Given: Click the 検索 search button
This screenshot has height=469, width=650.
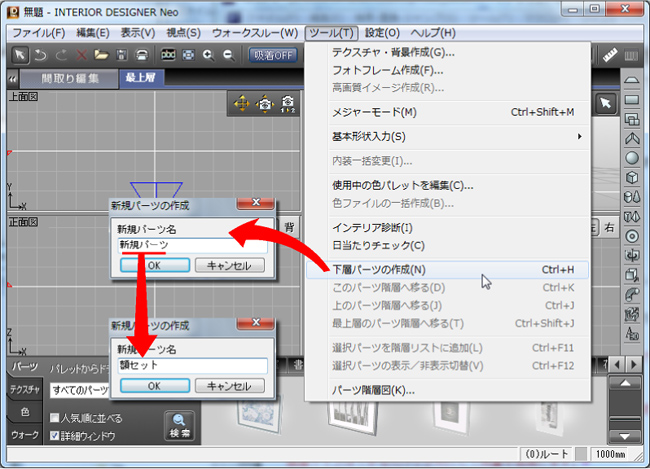Looking at the screenshot, I should pos(180,426).
